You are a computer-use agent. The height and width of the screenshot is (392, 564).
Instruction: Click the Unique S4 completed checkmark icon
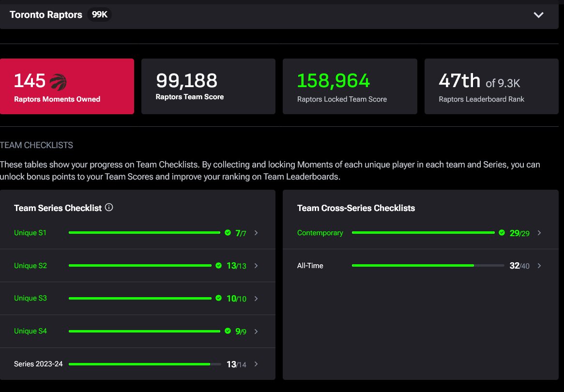pyautogui.click(x=228, y=331)
